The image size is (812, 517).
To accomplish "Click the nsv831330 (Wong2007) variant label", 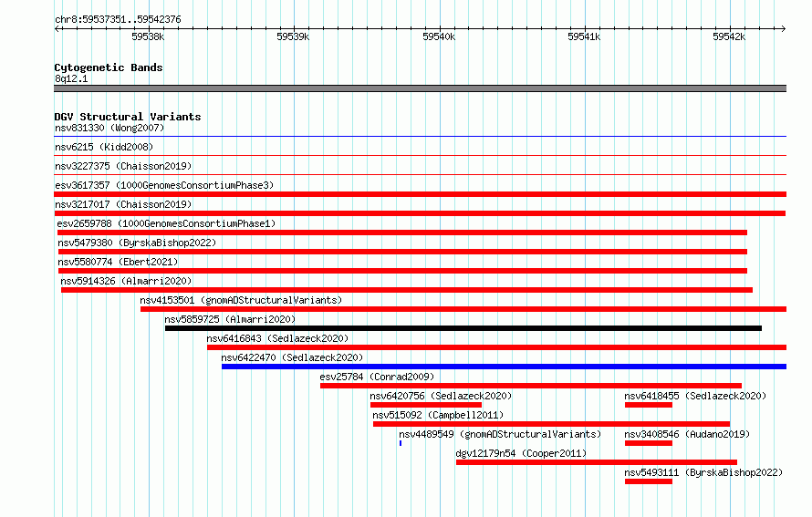I will point(109,128).
